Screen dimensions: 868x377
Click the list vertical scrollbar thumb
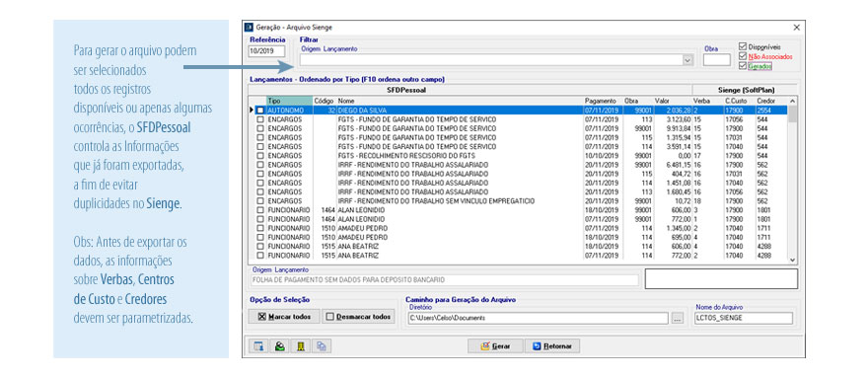[792, 113]
